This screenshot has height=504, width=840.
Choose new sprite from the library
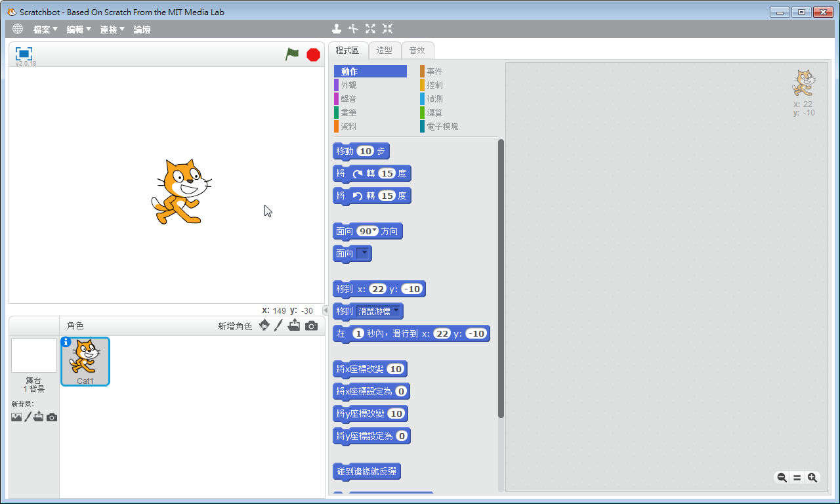coord(264,325)
